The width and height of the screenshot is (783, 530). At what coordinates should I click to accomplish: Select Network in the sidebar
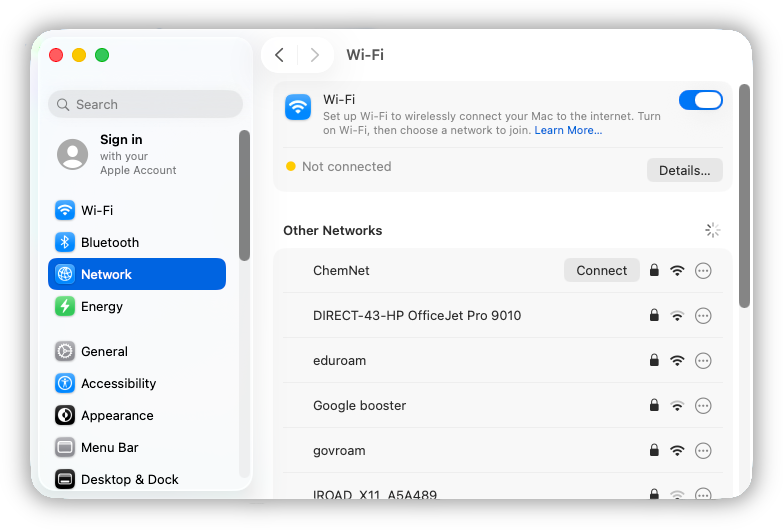pyautogui.click(x=137, y=274)
